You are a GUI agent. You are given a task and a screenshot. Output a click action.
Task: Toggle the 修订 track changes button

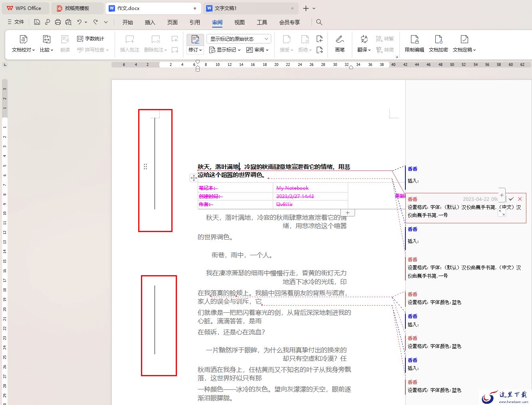pyautogui.click(x=195, y=39)
